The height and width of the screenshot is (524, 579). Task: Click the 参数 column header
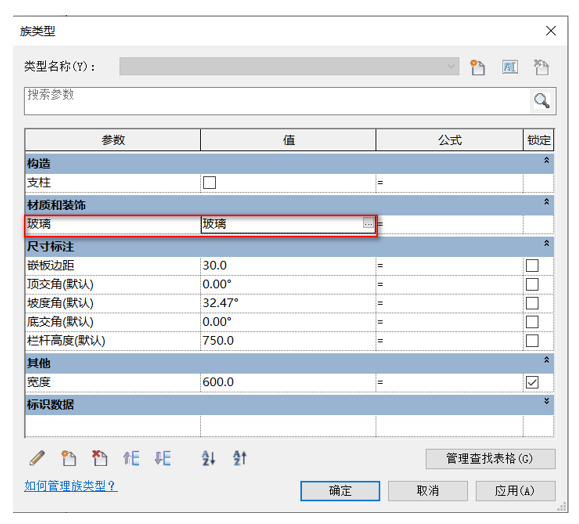click(x=113, y=140)
